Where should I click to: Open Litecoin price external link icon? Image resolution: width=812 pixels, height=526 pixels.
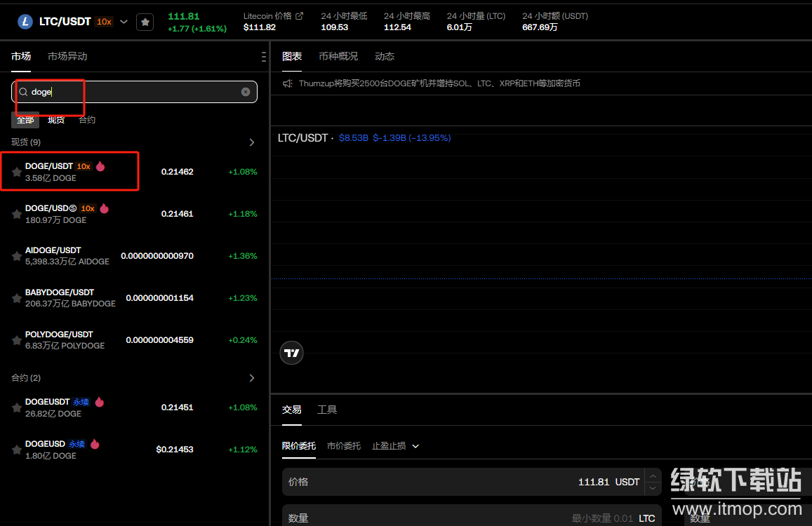(x=300, y=15)
